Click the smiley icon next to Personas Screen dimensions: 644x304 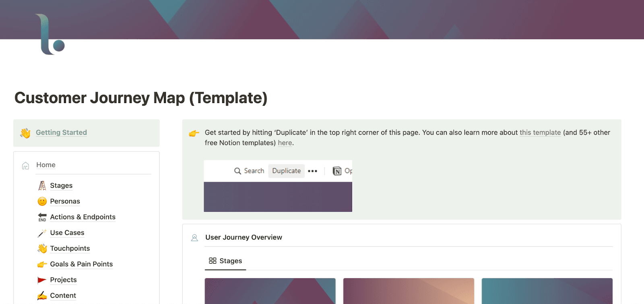coord(42,201)
